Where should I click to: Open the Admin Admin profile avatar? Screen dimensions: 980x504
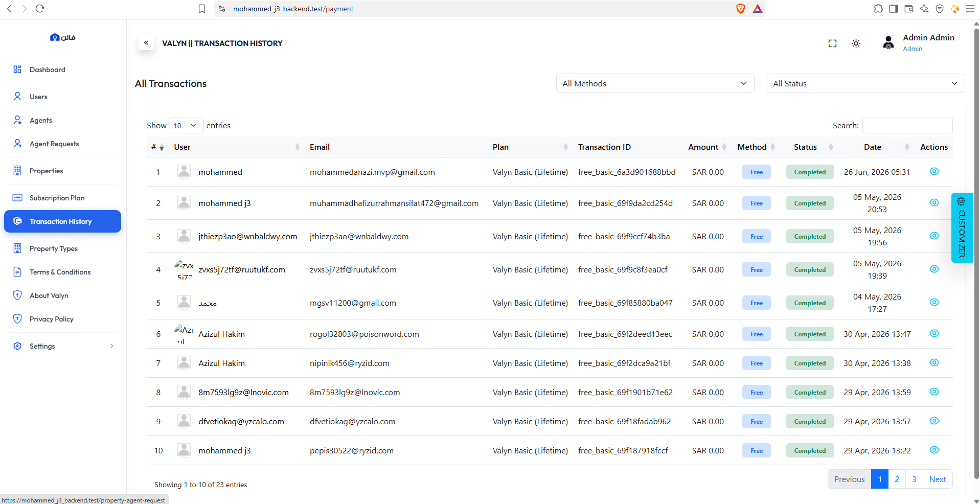coord(888,42)
